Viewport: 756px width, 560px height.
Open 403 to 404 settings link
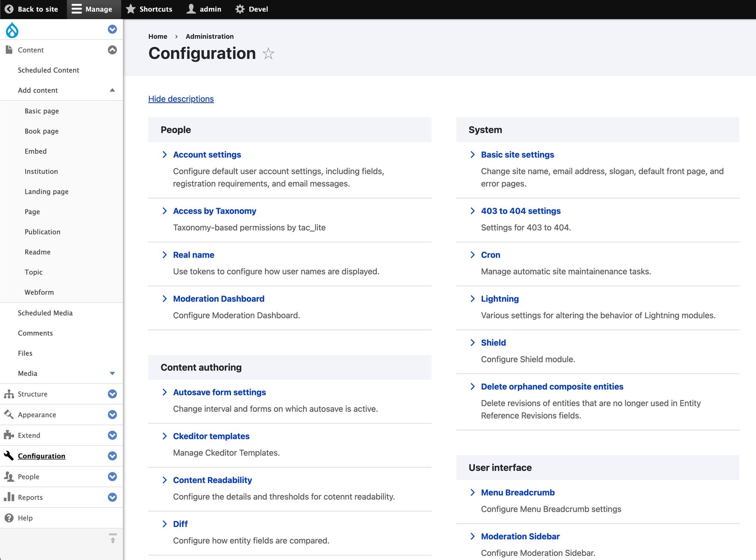point(520,211)
